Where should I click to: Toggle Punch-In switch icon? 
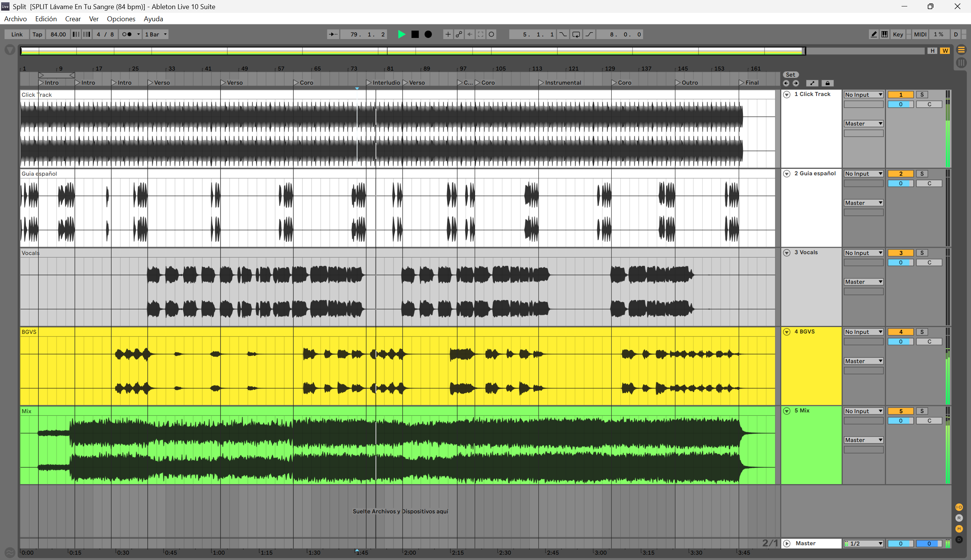coord(563,34)
